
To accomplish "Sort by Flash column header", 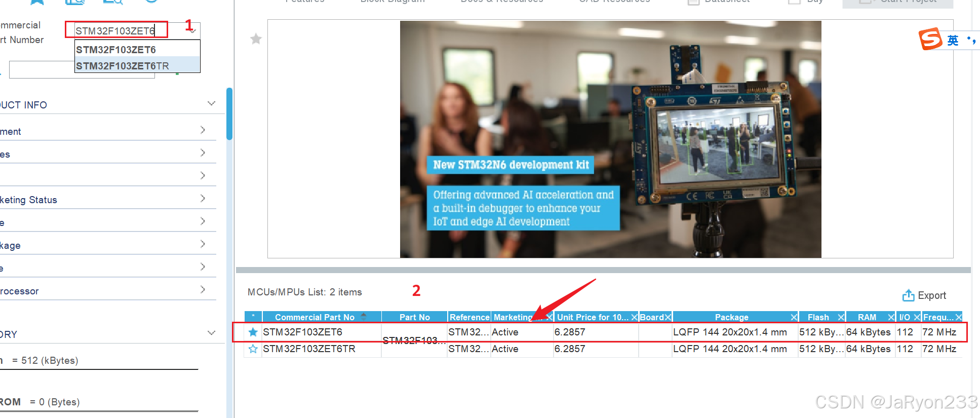I will click(x=818, y=317).
